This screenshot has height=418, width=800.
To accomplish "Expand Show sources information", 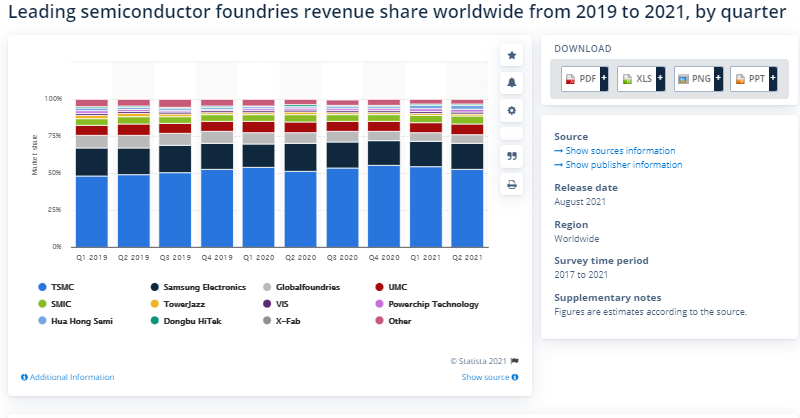I will (620, 150).
